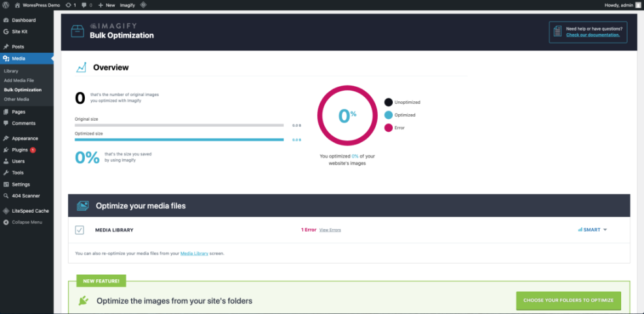Click the 1 Error status text
This screenshot has width=644, height=314.
point(309,230)
